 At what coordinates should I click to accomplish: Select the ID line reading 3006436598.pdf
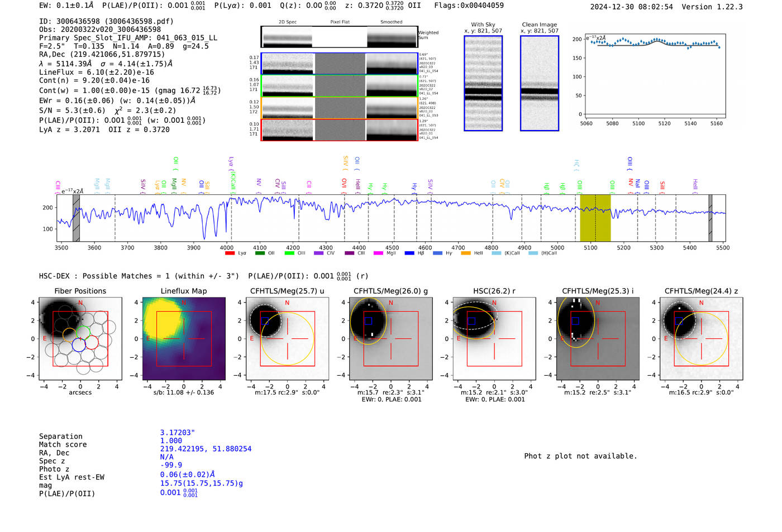tap(106, 21)
